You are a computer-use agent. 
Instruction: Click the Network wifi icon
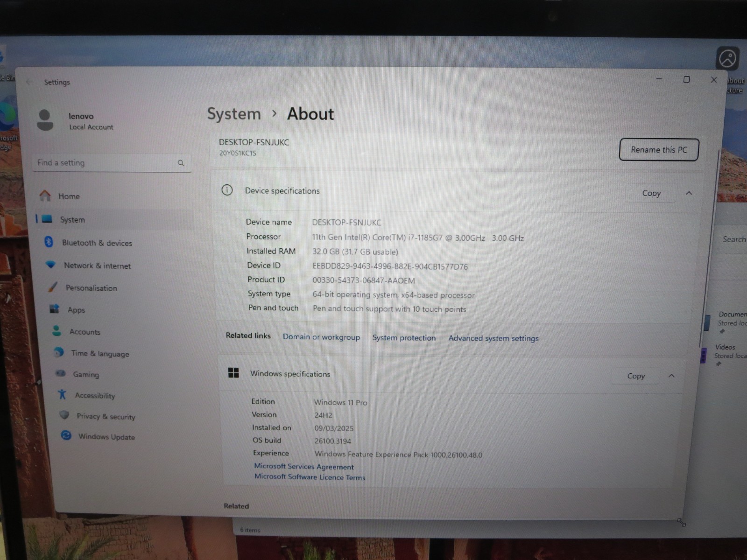click(50, 265)
